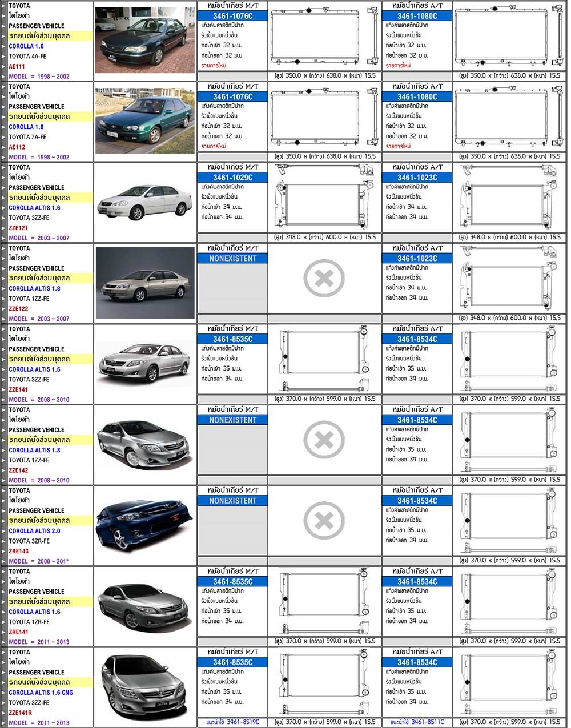Open the Altis 1.6 CNG ZZE141R photo
571x728 pixels.
click(144, 687)
